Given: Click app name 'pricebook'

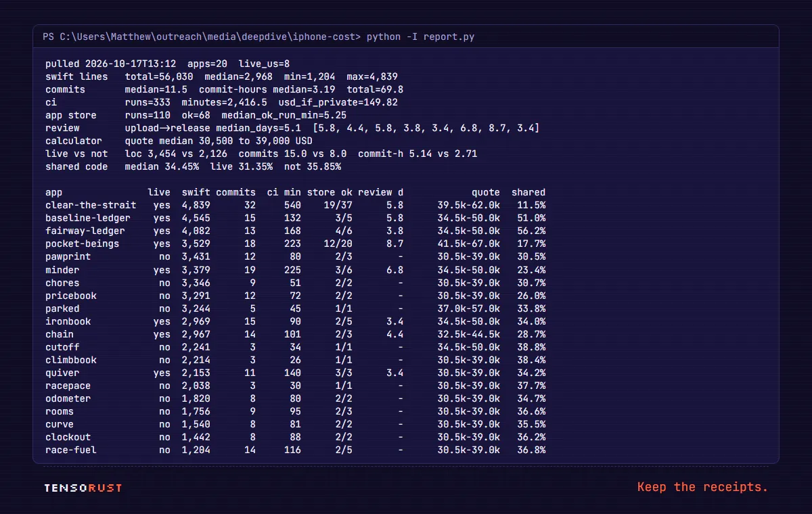Looking at the screenshot, I should tap(71, 296).
